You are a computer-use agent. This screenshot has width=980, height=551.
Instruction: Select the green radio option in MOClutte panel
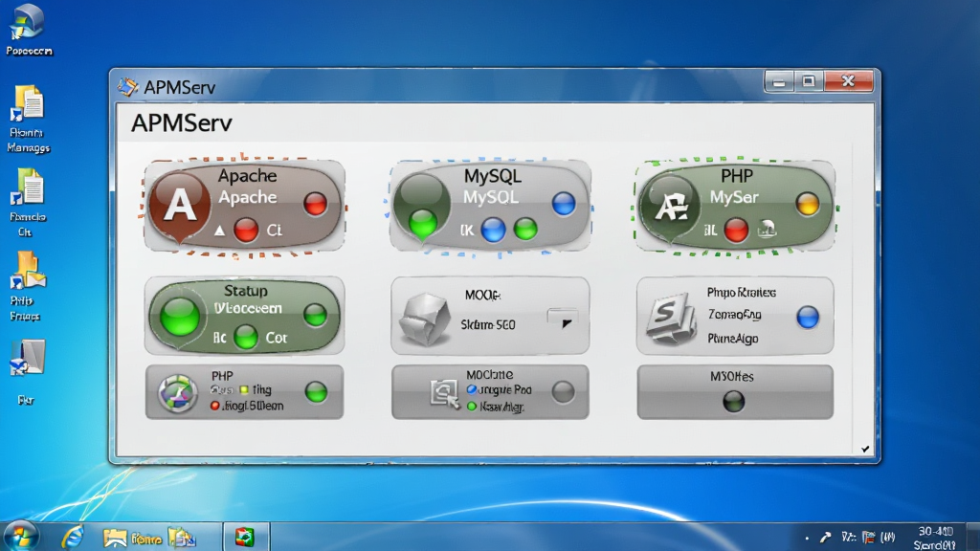tap(471, 407)
